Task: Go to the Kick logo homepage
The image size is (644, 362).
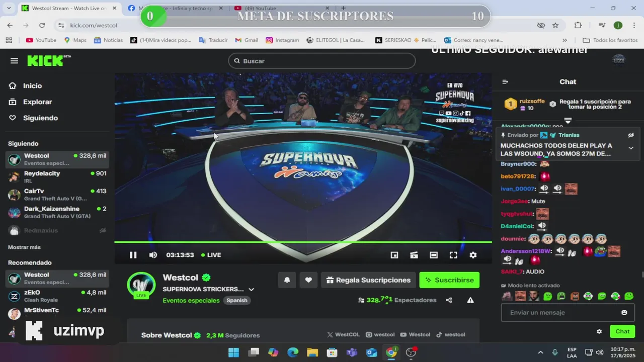Action: pyautogui.click(x=48, y=61)
